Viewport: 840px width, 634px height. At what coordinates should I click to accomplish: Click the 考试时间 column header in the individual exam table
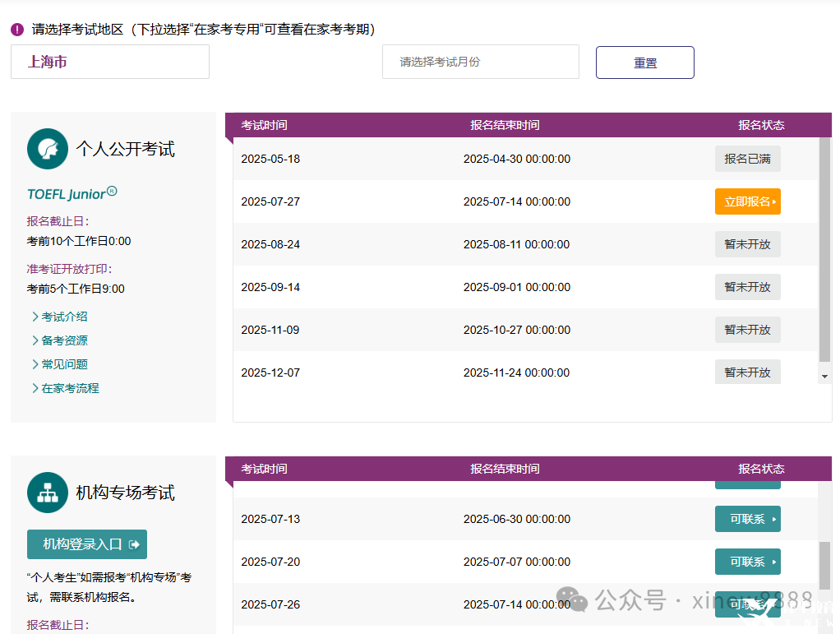(x=264, y=126)
